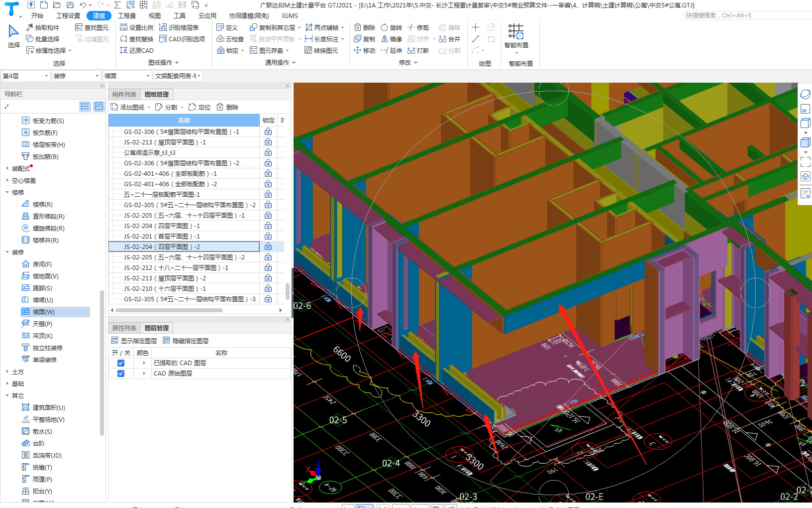
Task: Click the 复制 copy tool
Action: click(x=365, y=39)
